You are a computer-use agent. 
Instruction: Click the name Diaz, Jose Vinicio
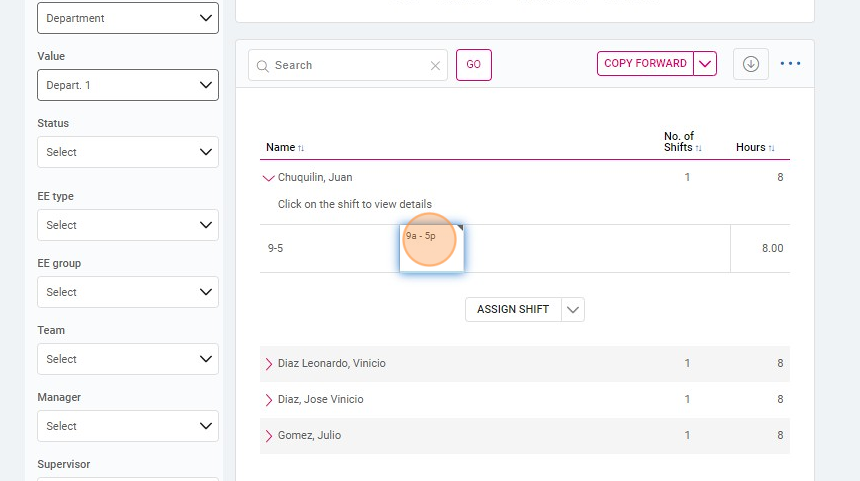(x=320, y=399)
